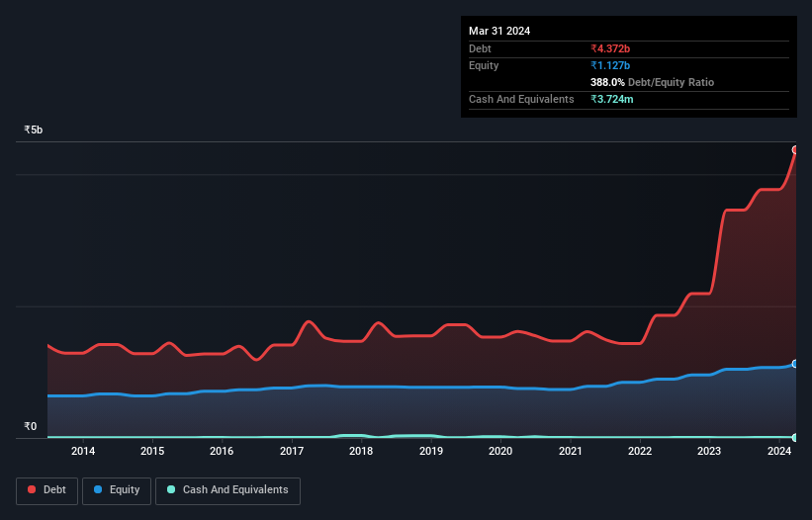Viewport: 812px width, 520px height.
Task: Select the 2015 x-axis label
Action: click(x=152, y=451)
